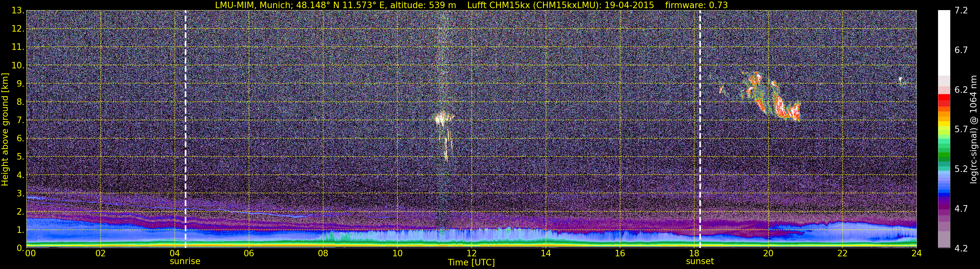The width and height of the screenshot is (980, 269).
Task: Click the height tick label 11
Action: point(18,47)
